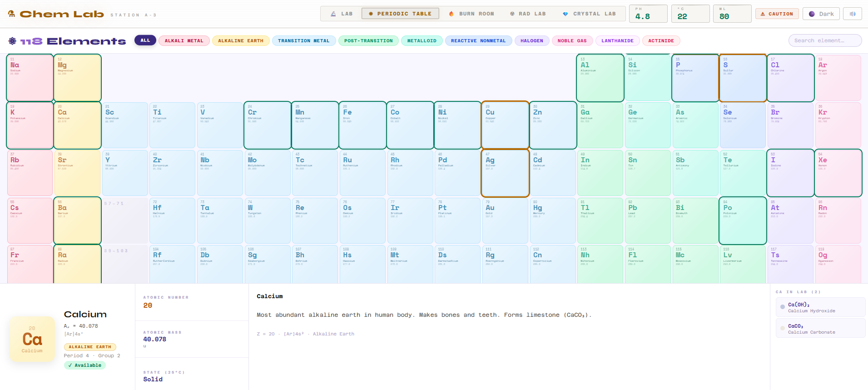Filter by Halogen category

click(x=532, y=40)
